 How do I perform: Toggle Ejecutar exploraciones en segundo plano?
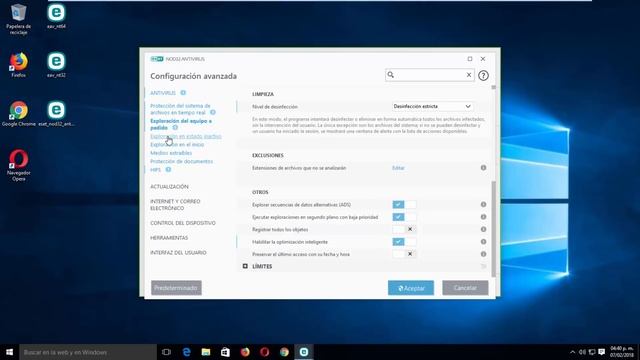[404, 217]
